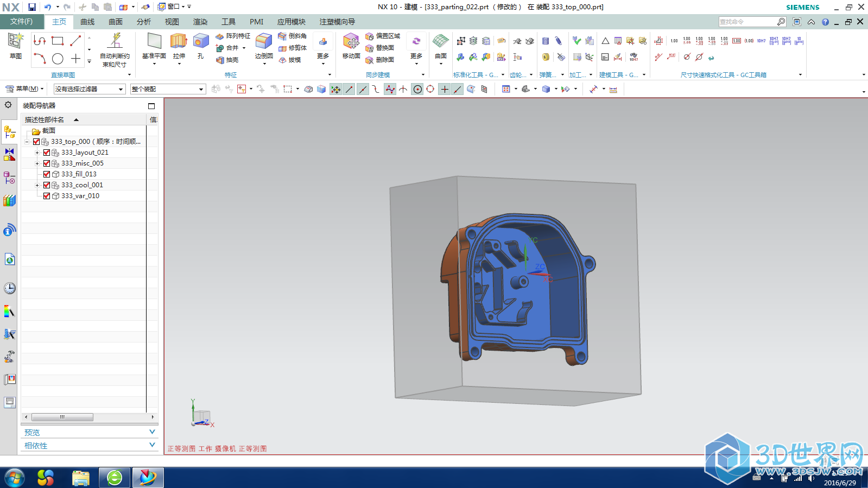Click the Descriptive Part Name column header
The image size is (868, 488).
click(x=84, y=119)
